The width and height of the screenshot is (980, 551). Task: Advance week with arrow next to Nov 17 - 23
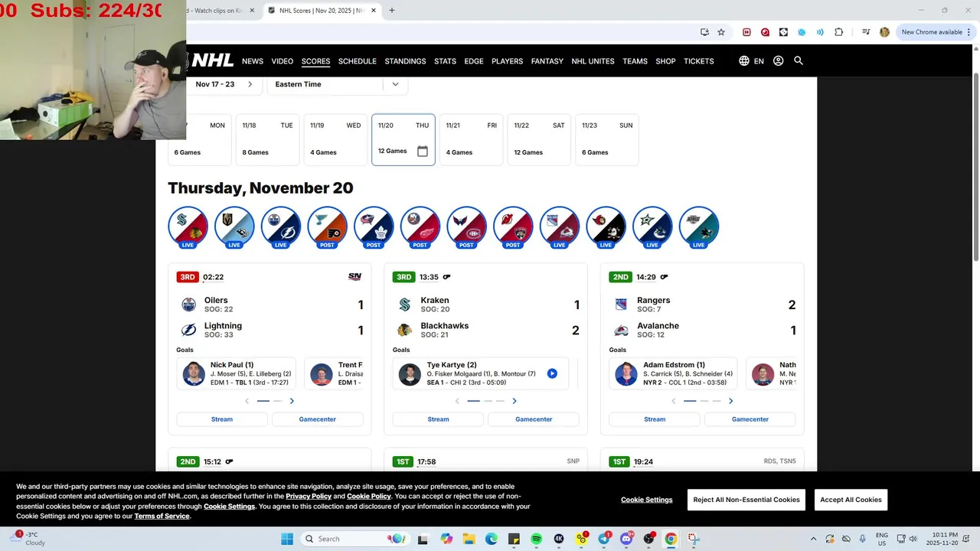[250, 84]
